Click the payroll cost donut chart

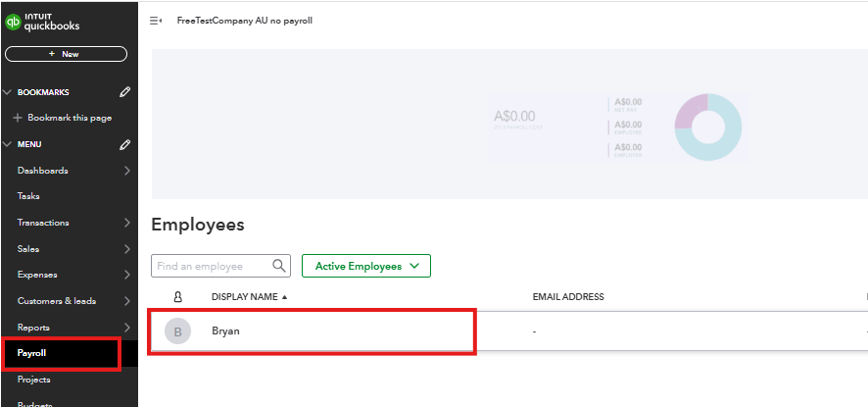[708, 127]
